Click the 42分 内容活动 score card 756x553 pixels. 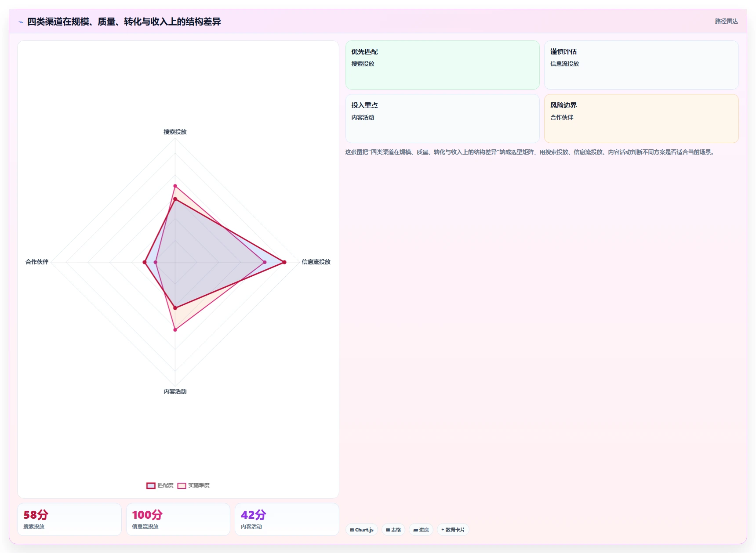287,519
